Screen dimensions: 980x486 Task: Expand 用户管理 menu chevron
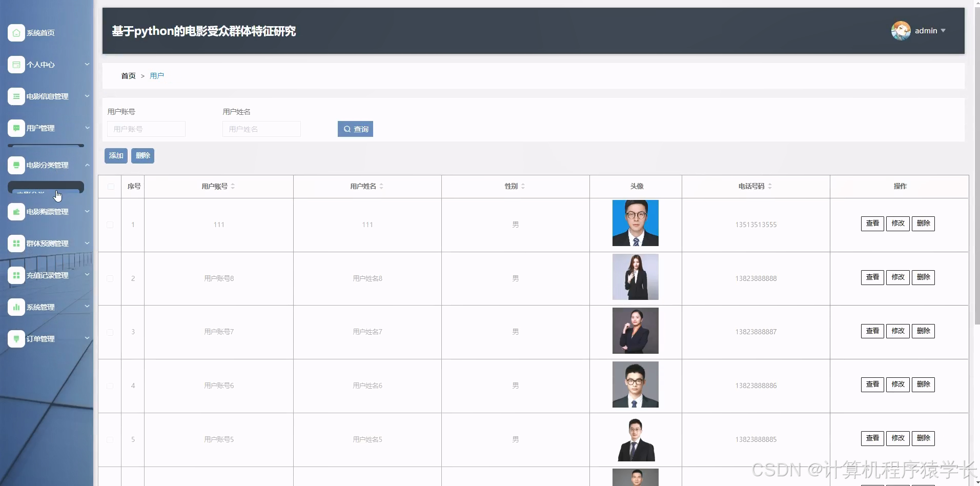(87, 128)
